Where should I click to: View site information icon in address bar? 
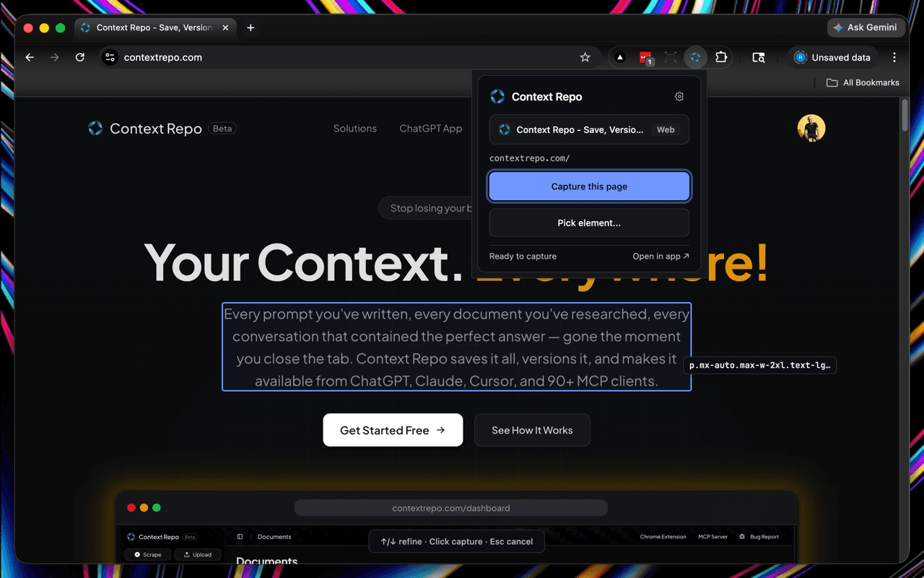pos(110,58)
